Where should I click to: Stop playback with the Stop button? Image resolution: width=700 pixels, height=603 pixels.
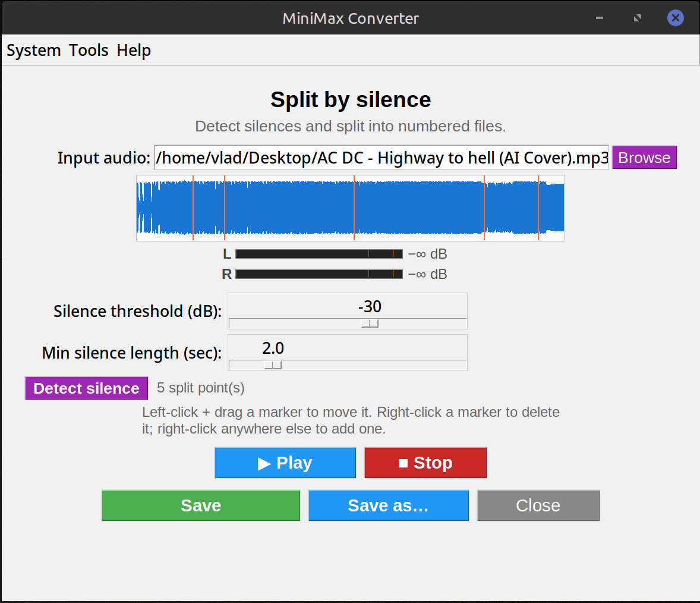[x=425, y=463]
